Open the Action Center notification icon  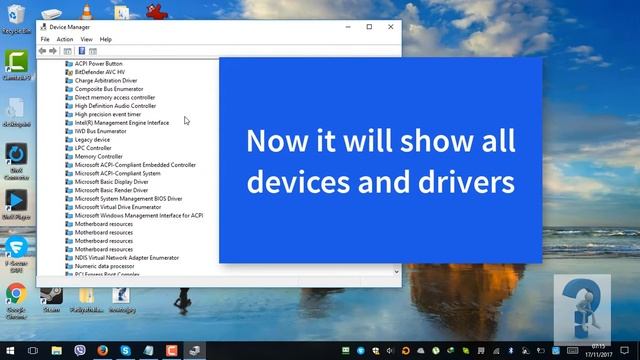(x=624, y=351)
